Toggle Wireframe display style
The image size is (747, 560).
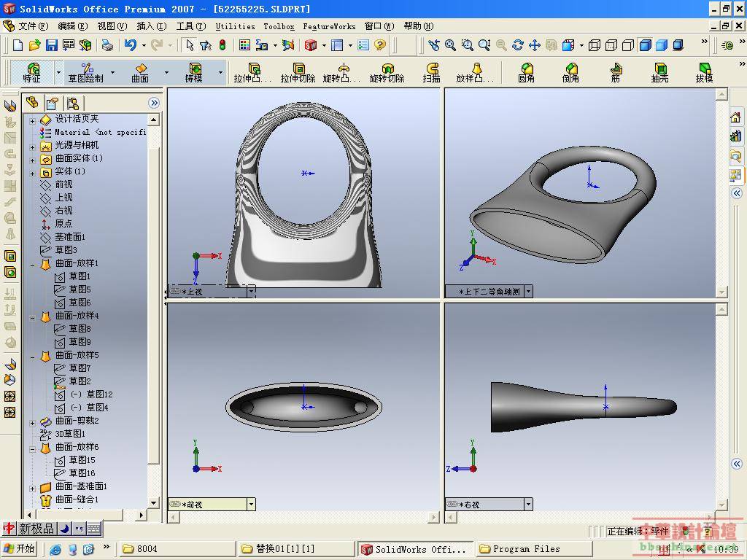pyautogui.click(x=595, y=45)
